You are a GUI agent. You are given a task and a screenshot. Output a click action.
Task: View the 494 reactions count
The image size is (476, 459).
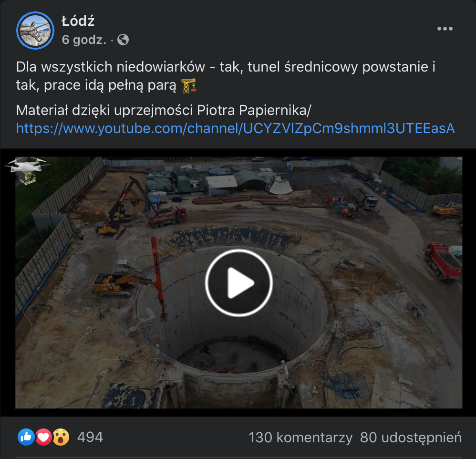point(90,437)
